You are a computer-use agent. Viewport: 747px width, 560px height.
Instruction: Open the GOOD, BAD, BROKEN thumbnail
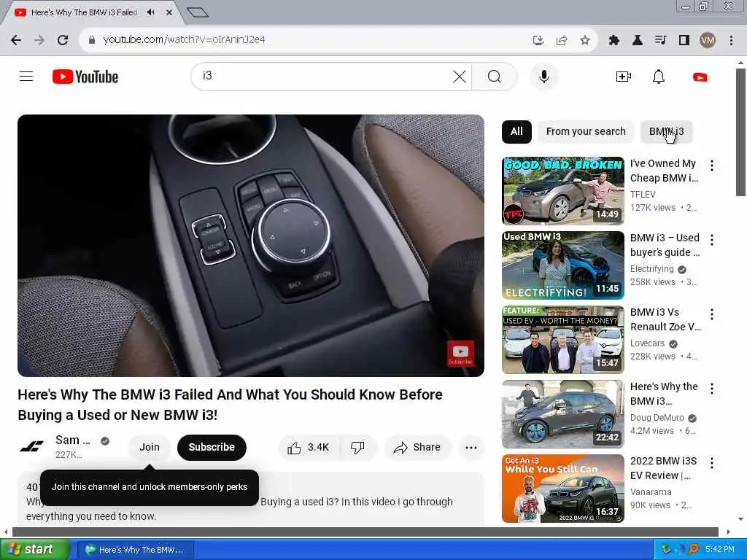562,190
